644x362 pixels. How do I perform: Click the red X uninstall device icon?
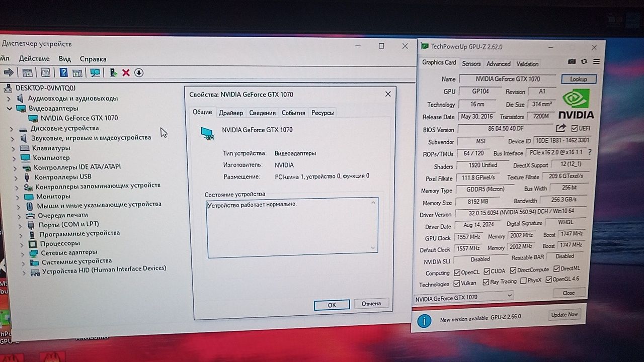point(126,72)
